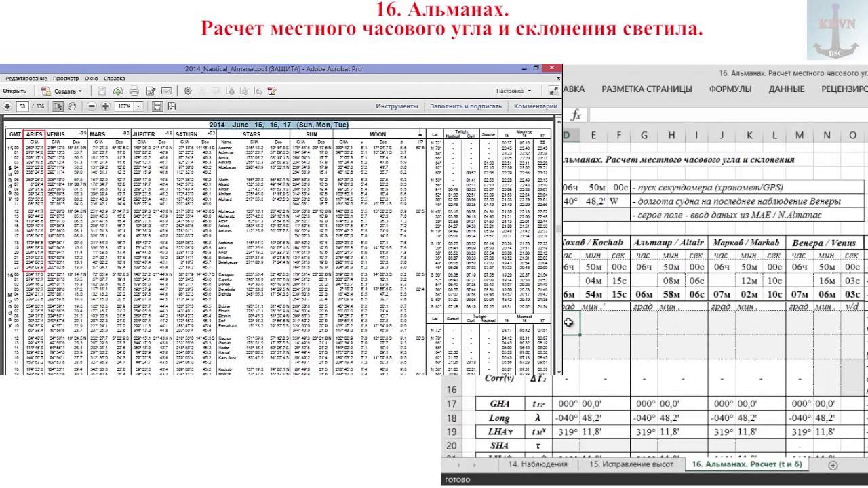
Task: Choose the Select tool cursor icon
Action: 58,106
